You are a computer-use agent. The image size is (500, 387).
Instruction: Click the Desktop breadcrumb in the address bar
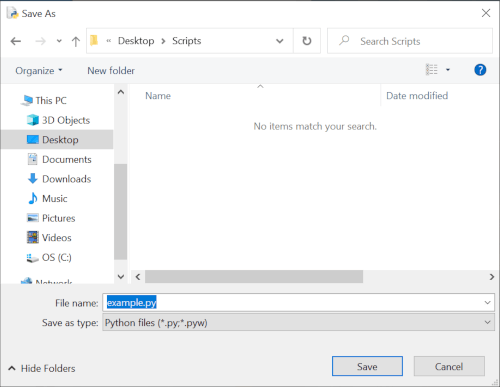(136, 41)
